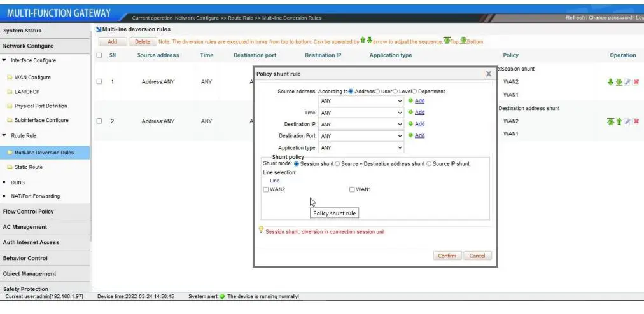The image size is (644, 314).
Task: Move rule 2 up with green arrow
Action: pyautogui.click(x=619, y=121)
